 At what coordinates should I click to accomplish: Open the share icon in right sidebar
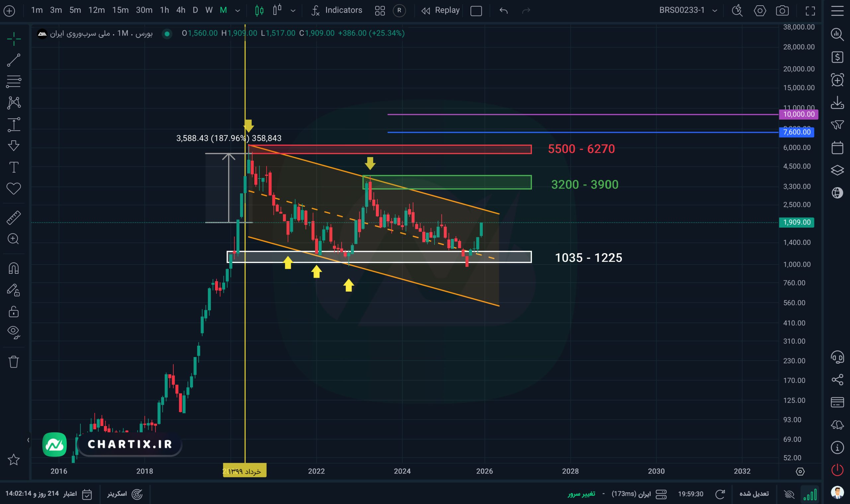click(837, 379)
